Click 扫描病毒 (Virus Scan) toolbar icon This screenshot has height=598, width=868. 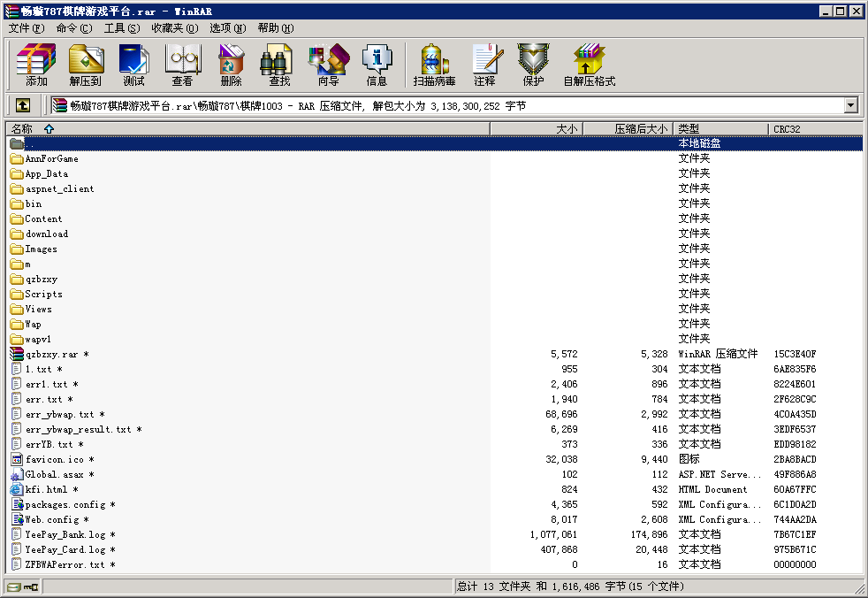click(434, 65)
